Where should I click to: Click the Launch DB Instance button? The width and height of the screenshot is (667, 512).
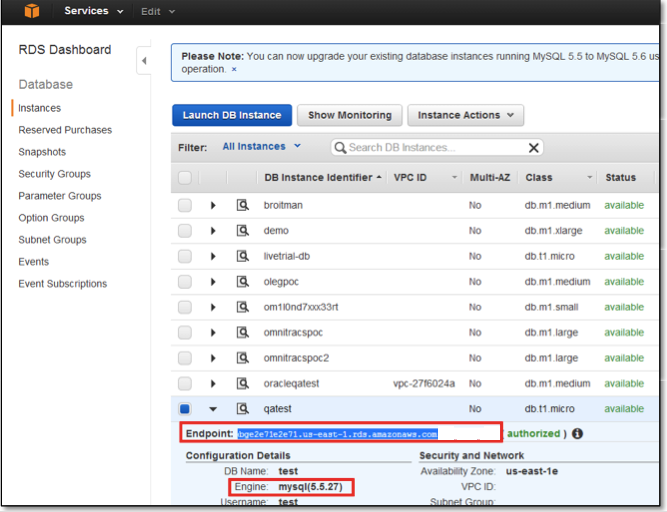pos(232,115)
